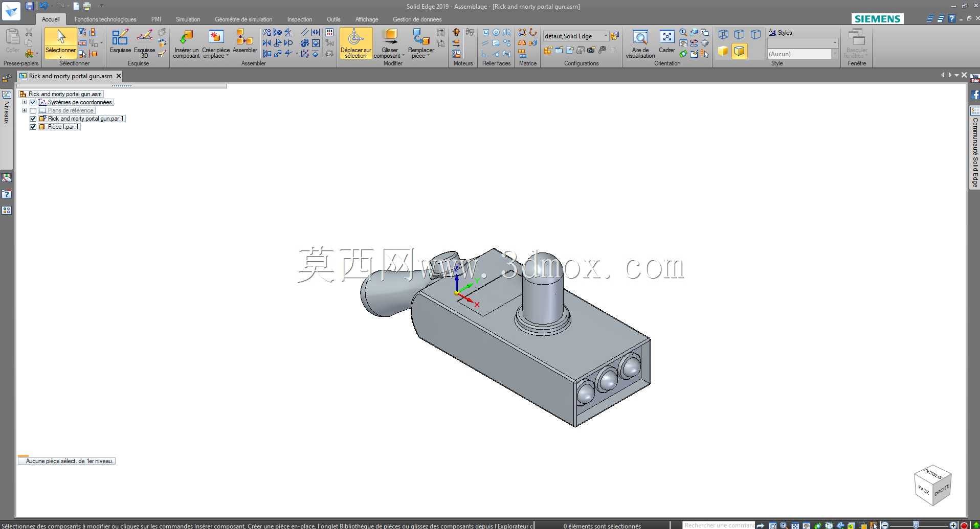Expand Systèmes de coordonnées tree node

click(24, 102)
